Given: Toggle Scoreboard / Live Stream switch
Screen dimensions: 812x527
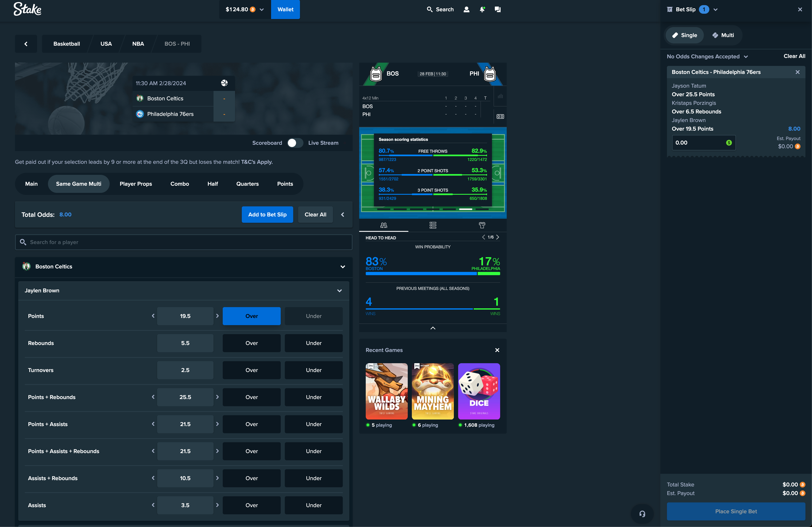Looking at the screenshot, I should 295,143.
